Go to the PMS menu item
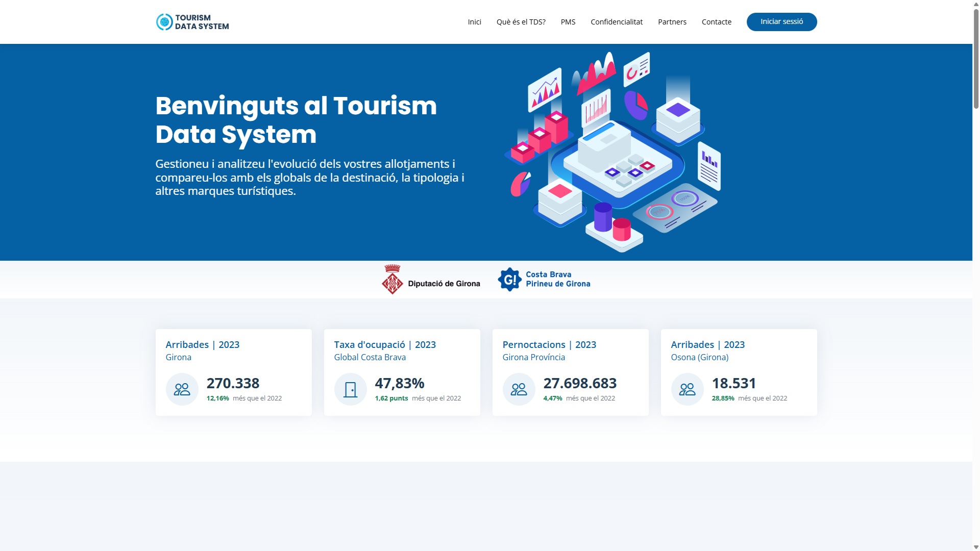Viewport: 980px width, 551px height. click(568, 22)
